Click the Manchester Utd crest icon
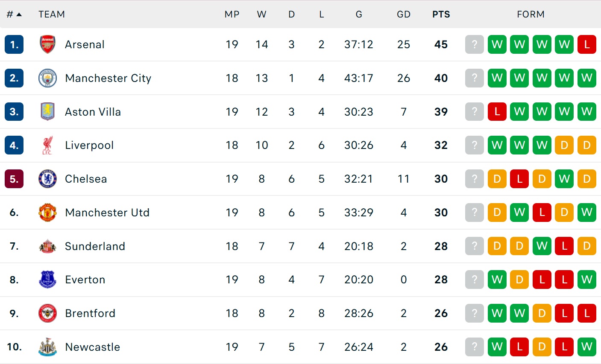Screen dimensions: 601x364 [x=47, y=213]
